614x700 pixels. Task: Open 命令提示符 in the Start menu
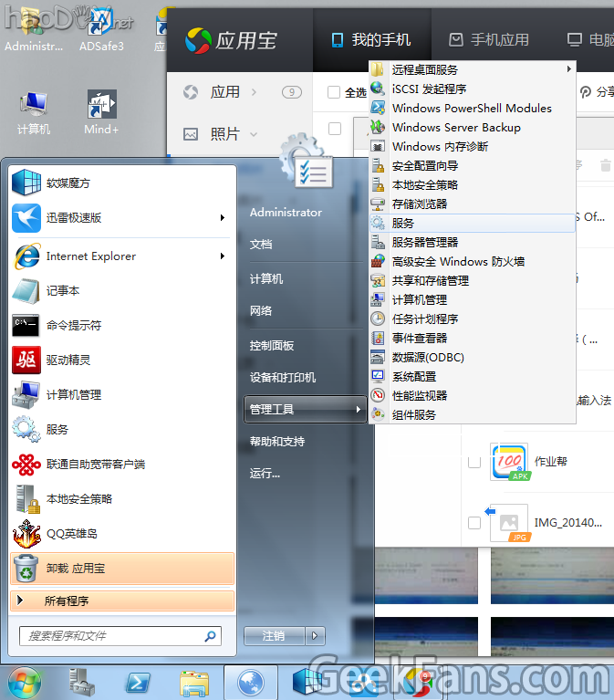pos(73,325)
